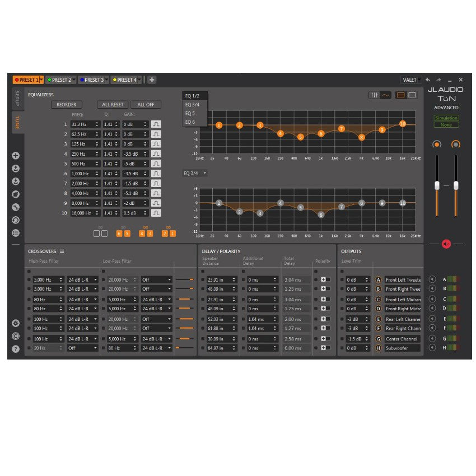Click the right master volume slider handle
The image size is (476, 476).
[x=456, y=185]
